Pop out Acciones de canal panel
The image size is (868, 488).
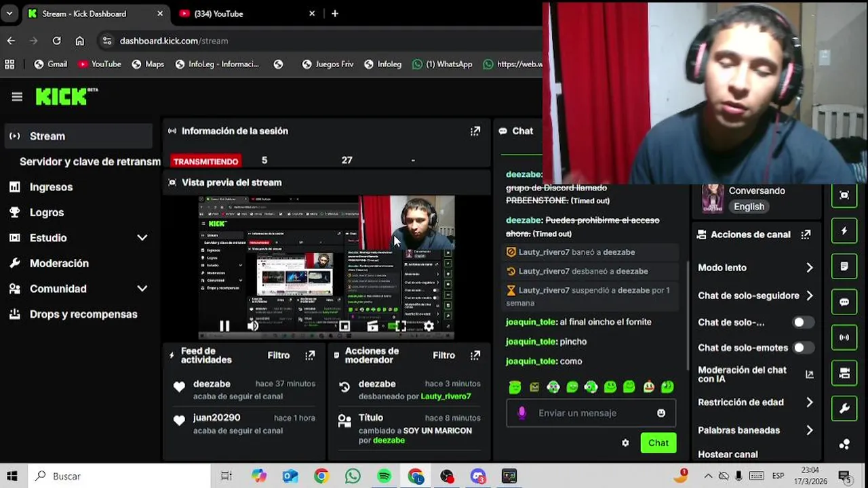[806, 235]
